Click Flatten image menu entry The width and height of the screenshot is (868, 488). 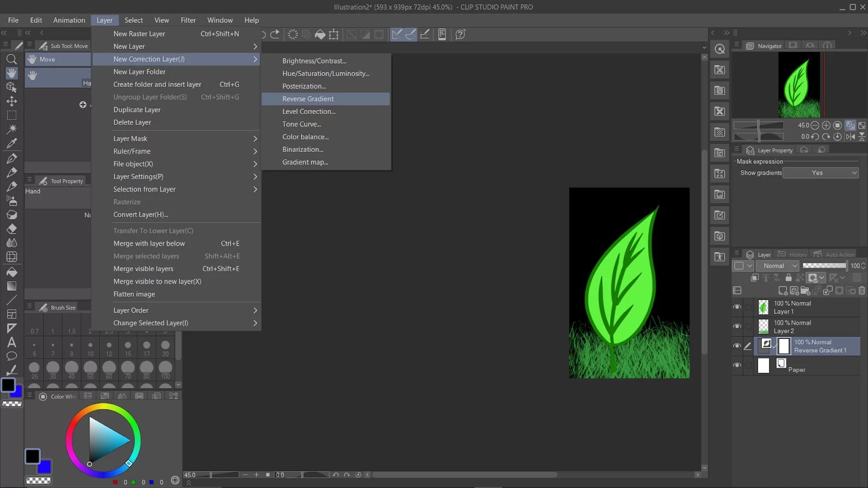[x=134, y=294]
